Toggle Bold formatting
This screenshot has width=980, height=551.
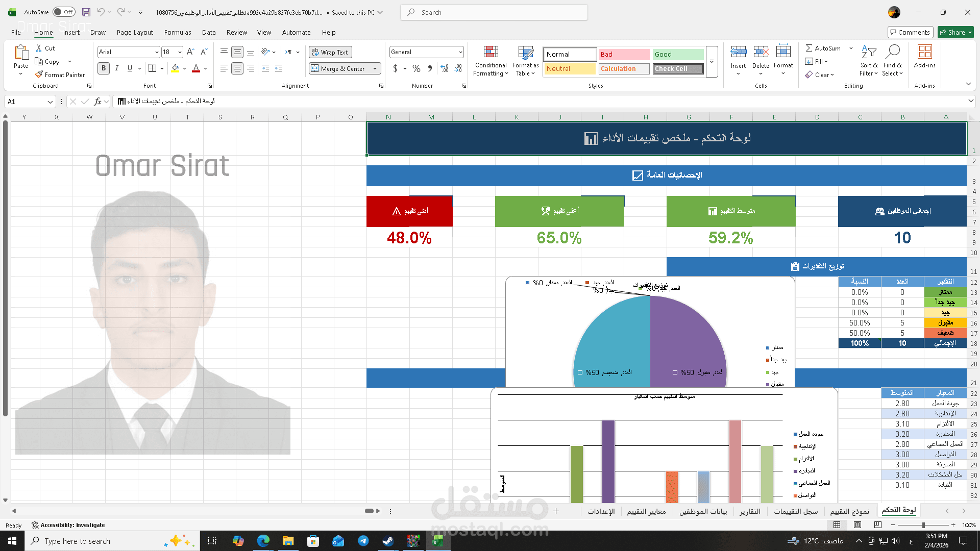(104, 68)
